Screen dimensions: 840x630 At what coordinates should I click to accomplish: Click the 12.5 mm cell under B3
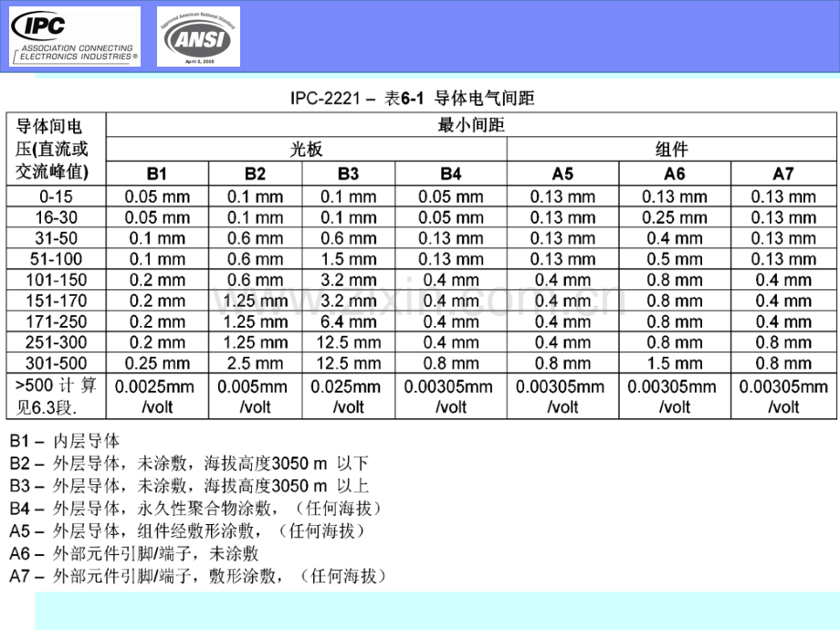coord(347,342)
